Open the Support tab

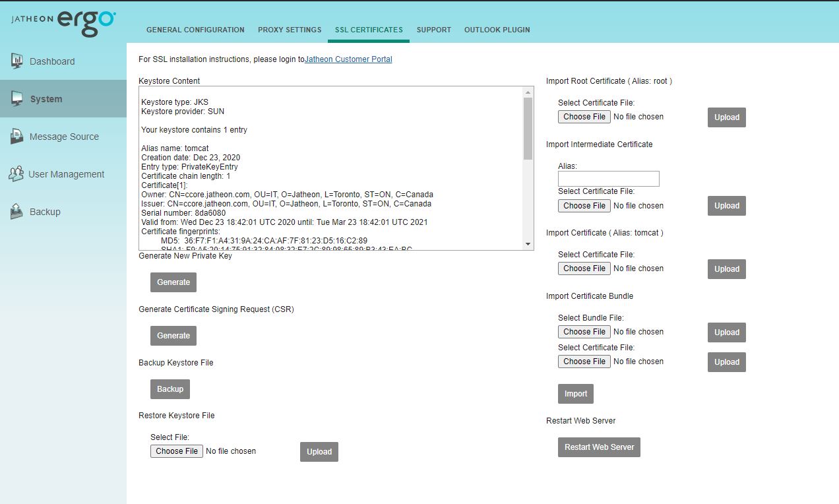point(434,30)
